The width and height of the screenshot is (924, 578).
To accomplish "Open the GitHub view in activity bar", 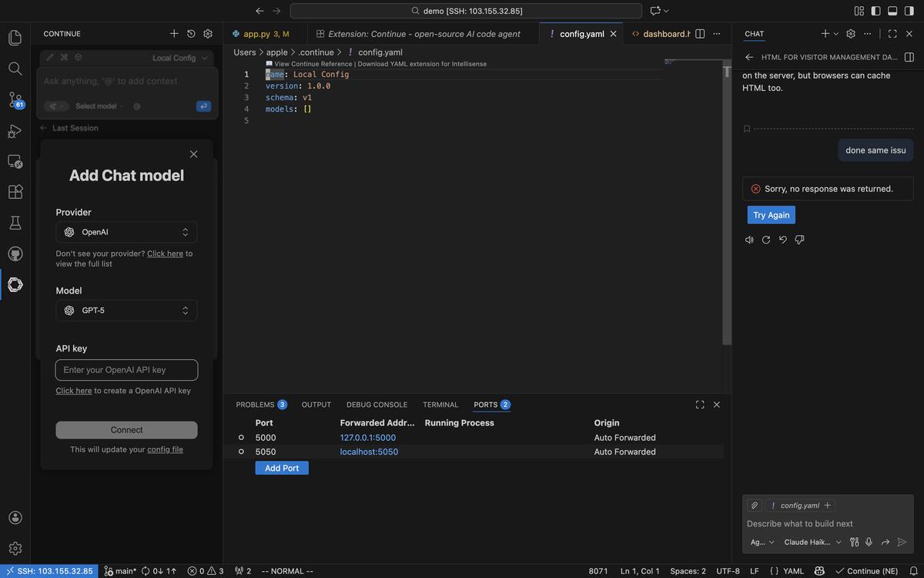I will [x=15, y=254].
